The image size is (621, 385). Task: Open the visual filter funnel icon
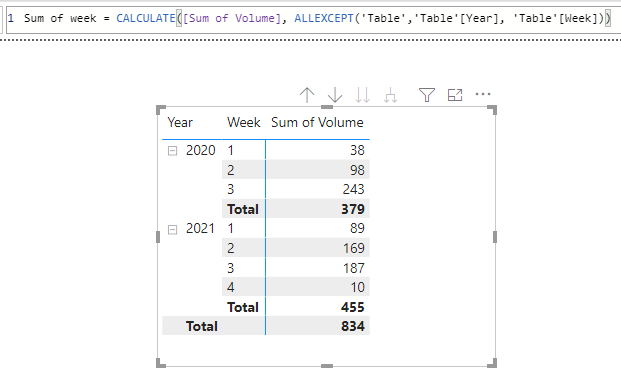427,95
